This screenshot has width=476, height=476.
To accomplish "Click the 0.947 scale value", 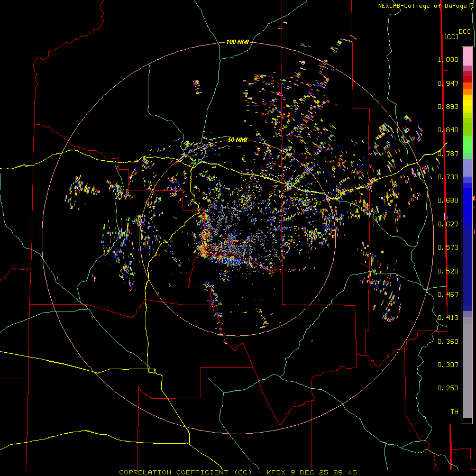I will point(448,83).
